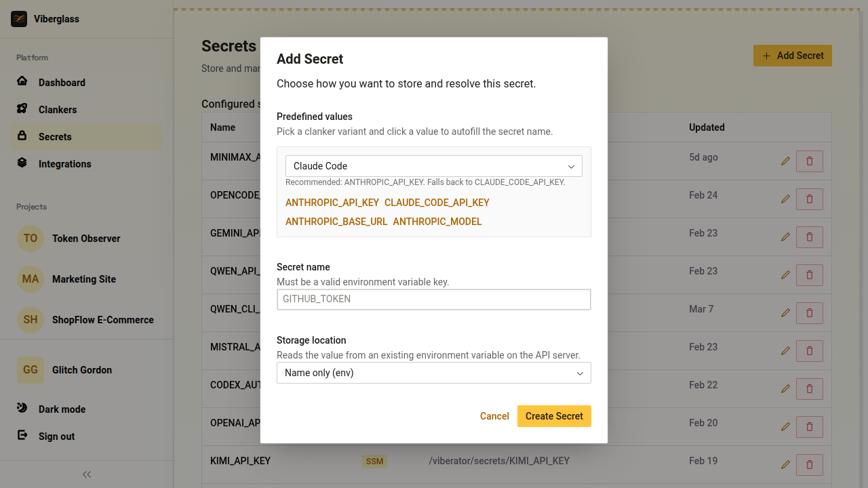Image resolution: width=868 pixels, height=488 pixels.
Task: Open the Secrets page in sidebar
Action: 55,137
